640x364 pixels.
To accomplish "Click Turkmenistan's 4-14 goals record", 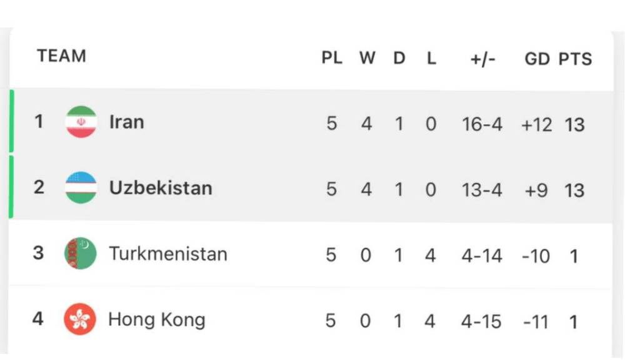I will [481, 256].
